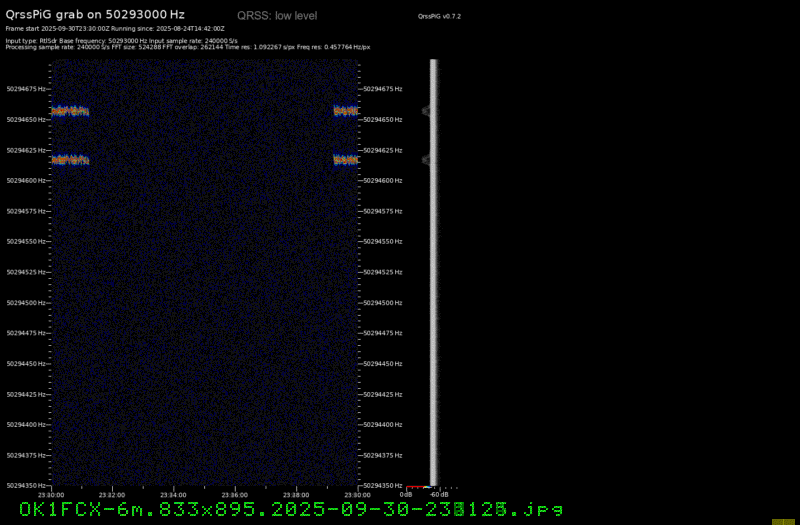Click the upper signal trace at waterfall start
The width and height of the screenshot is (800, 525).
pyautogui.click(x=70, y=111)
